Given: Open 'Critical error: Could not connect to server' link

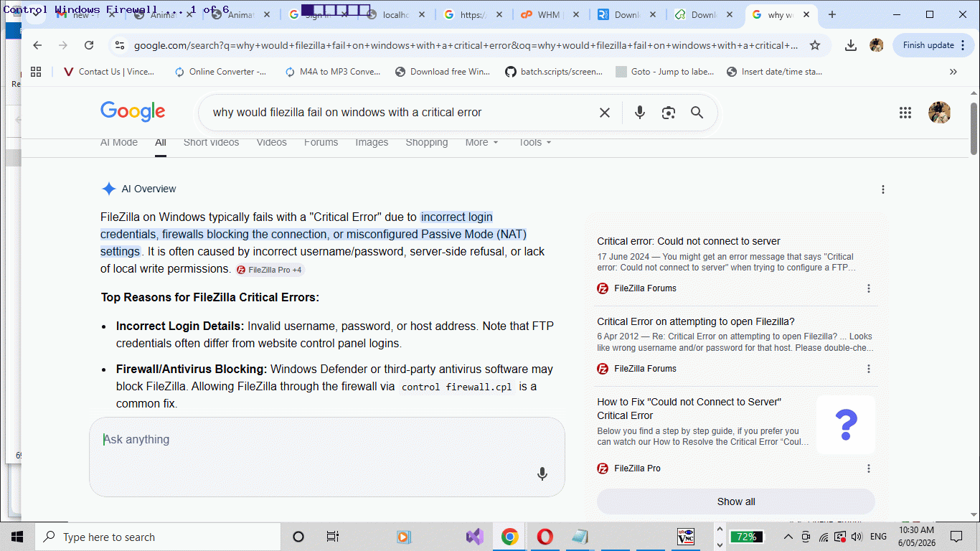Looking at the screenshot, I should 689,241.
